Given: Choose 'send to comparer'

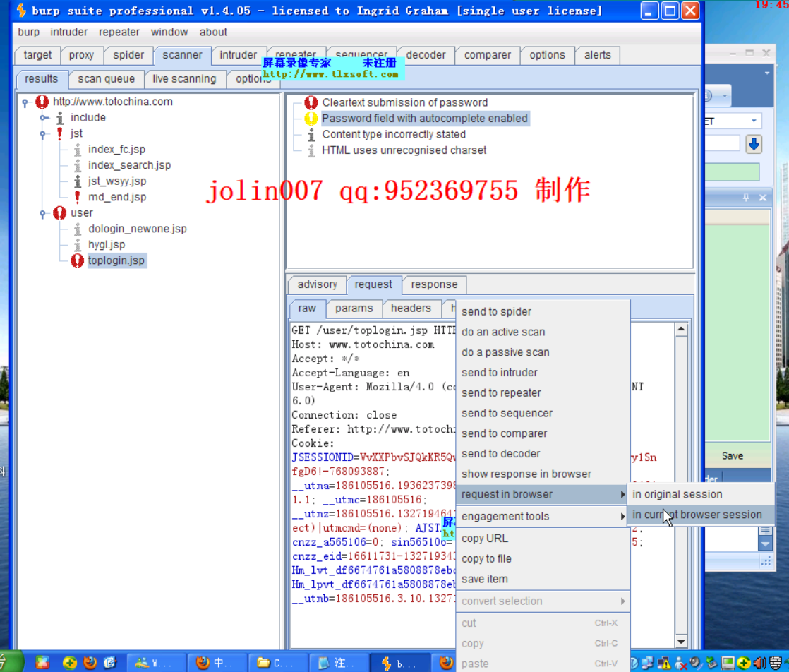Looking at the screenshot, I should coord(543,433).
